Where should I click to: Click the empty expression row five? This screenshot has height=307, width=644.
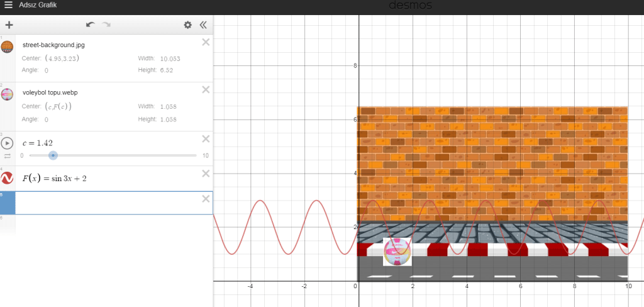click(x=107, y=203)
